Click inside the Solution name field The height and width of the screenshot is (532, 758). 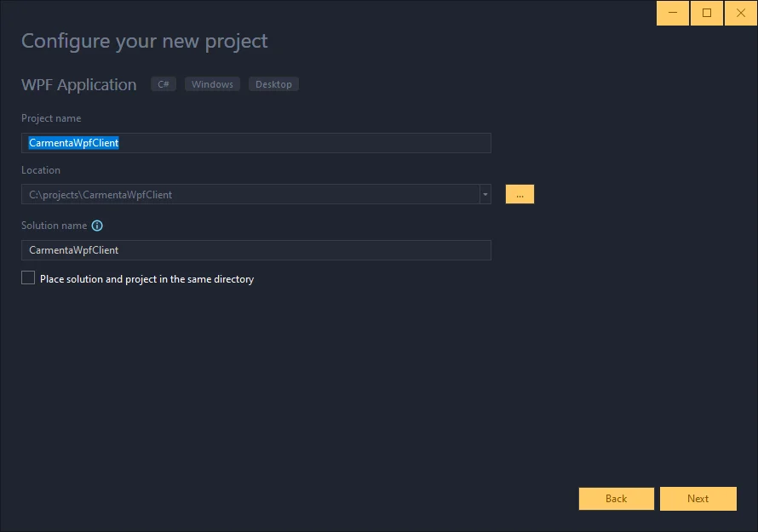click(x=256, y=250)
